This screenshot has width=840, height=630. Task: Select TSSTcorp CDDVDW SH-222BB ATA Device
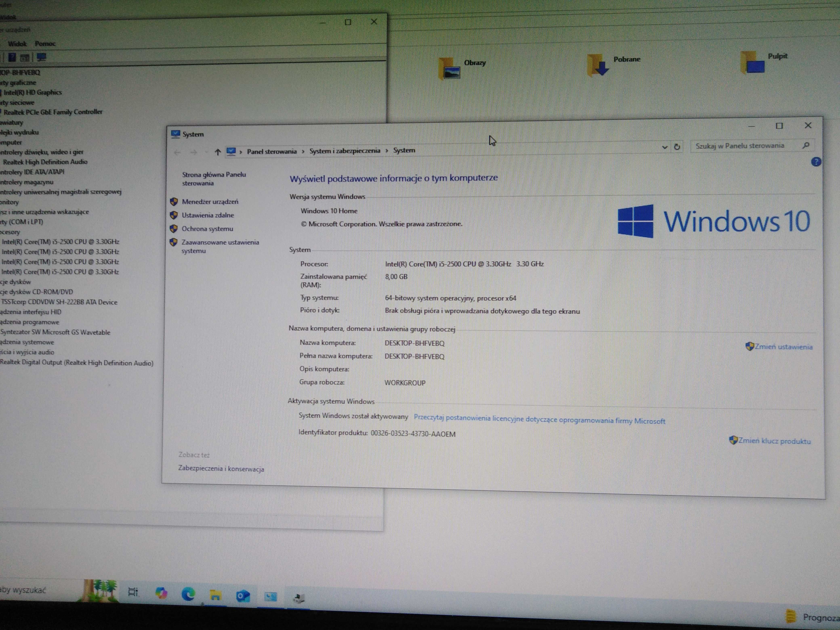[59, 302]
